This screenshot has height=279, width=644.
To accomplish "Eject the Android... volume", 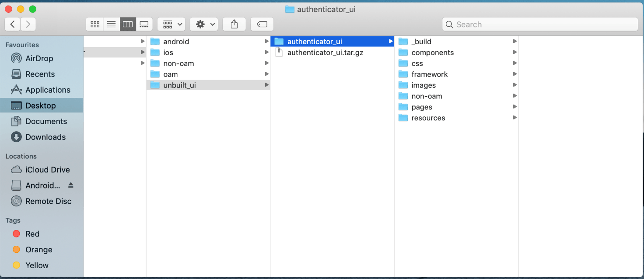I will [x=71, y=185].
